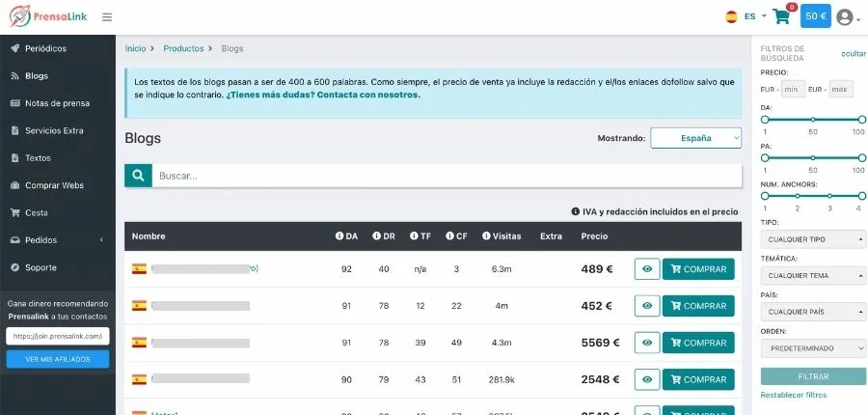Select Periódicos in the sidebar menu

coord(45,48)
